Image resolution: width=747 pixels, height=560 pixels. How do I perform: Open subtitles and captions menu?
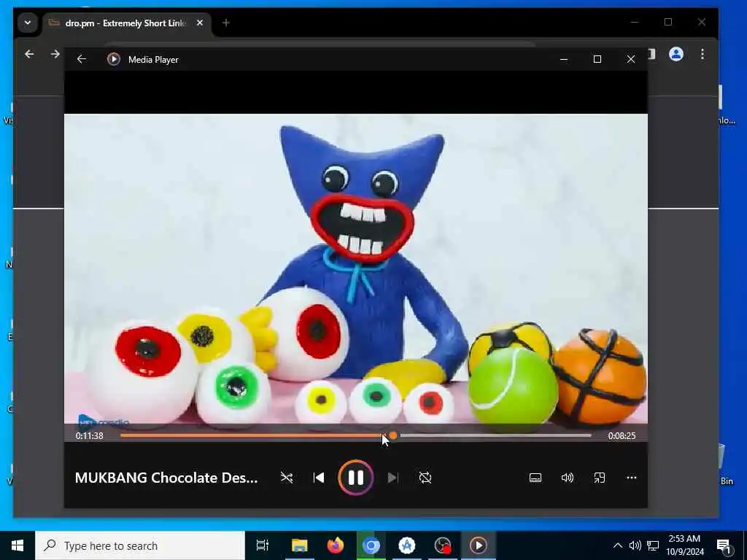coord(535,478)
